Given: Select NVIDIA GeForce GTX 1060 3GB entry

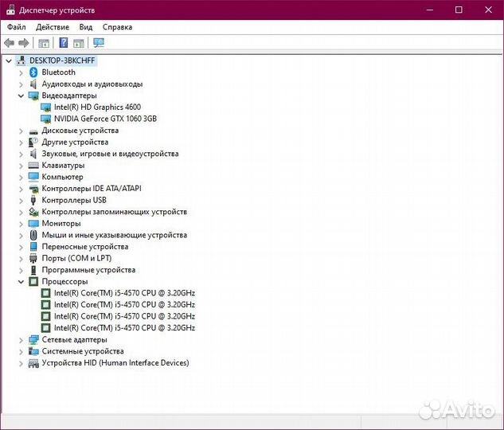Looking at the screenshot, I should tap(105, 119).
